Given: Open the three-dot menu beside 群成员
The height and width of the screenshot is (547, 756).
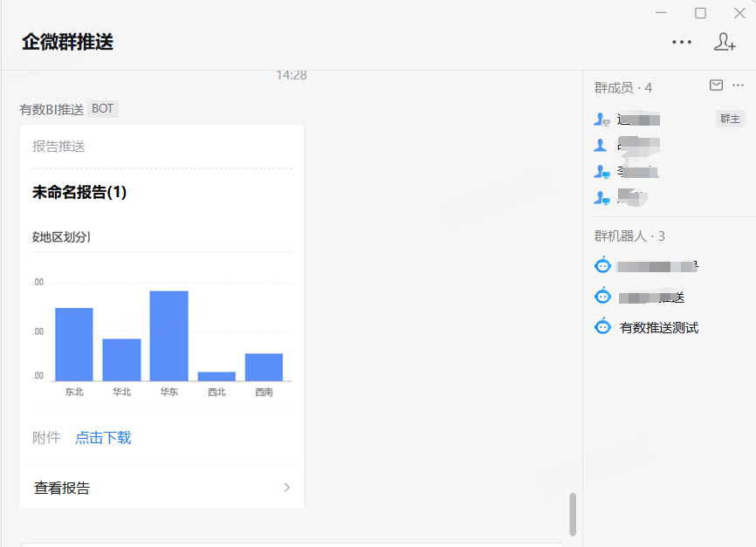Looking at the screenshot, I should tap(738, 85).
